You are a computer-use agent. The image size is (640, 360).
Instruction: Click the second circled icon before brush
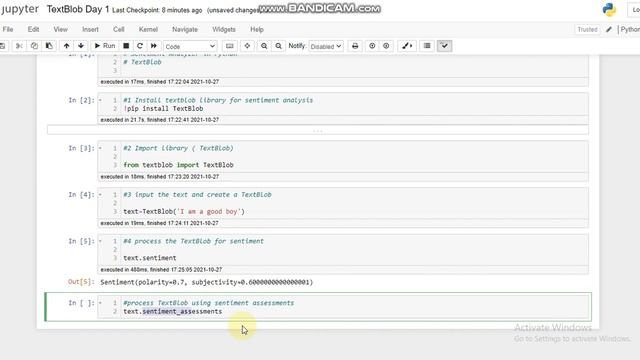pos(386,46)
